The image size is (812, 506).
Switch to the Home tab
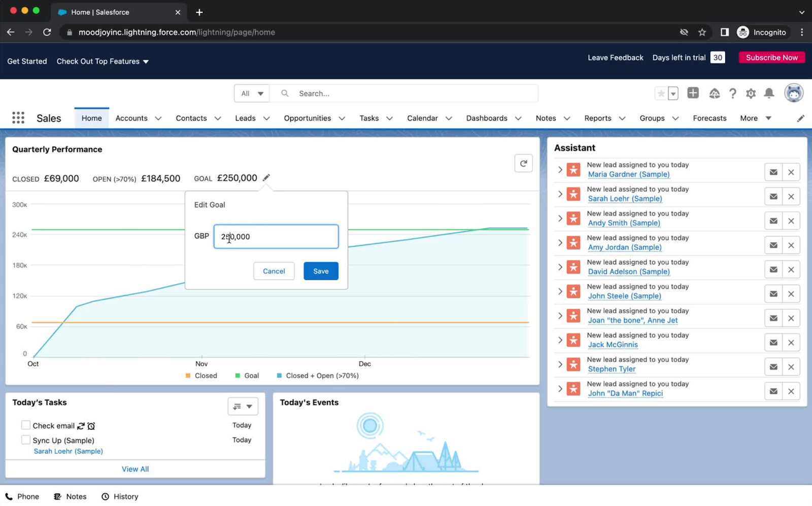pyautogui.click(x=92, y=118)
